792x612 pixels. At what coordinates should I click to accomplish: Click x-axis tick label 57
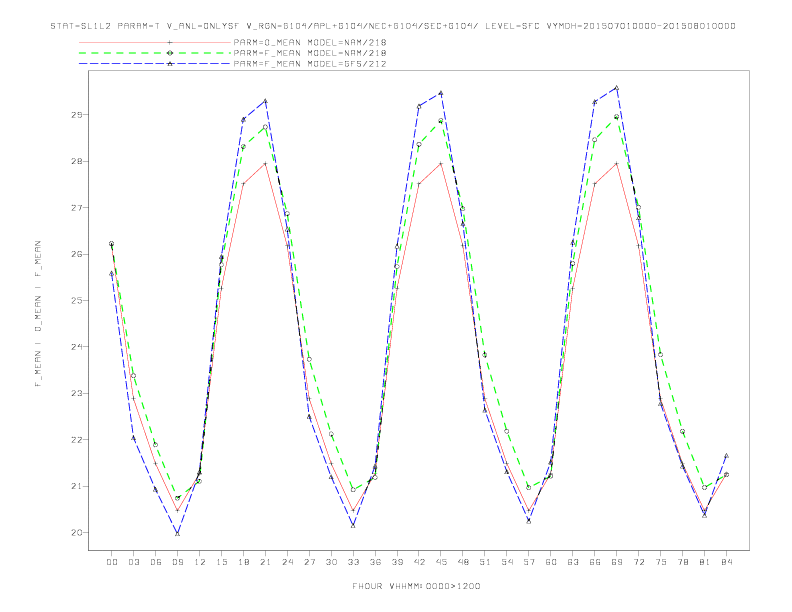(x=529, y=562)
